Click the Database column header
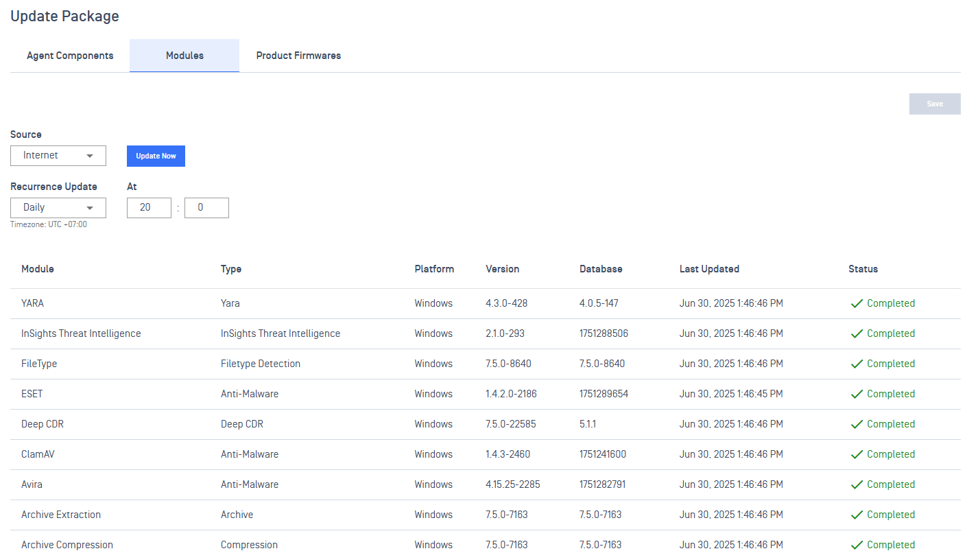Viewport: 980px width, 551px height. pyautogui.click(x=601, y=269)
